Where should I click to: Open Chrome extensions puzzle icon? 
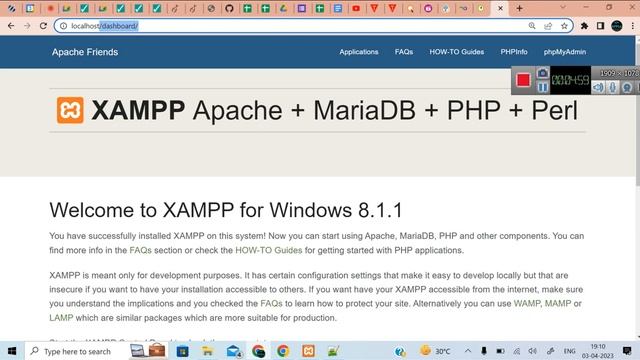click(x=584, y=26)
